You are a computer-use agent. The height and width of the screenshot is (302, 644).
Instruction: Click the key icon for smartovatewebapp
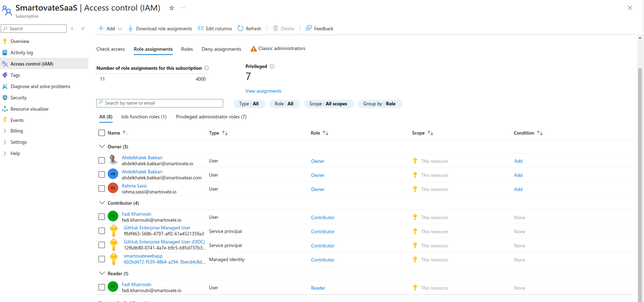point(114,259)
